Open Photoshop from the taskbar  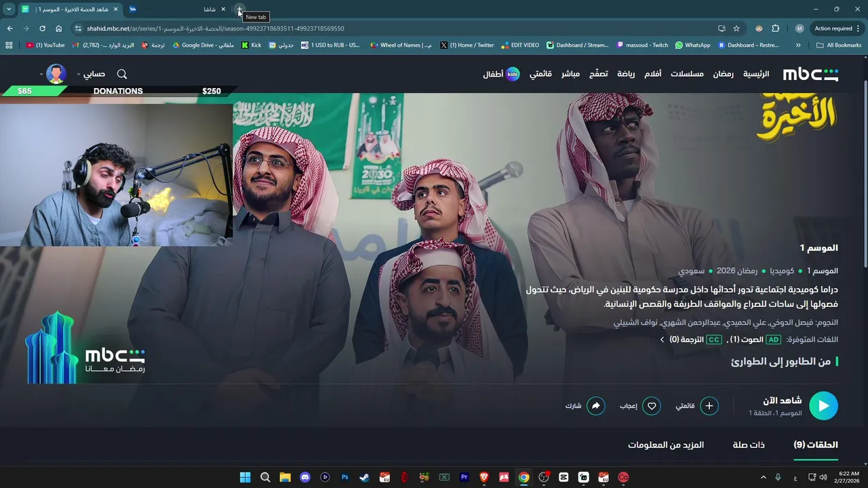click(x=344, y=477)
